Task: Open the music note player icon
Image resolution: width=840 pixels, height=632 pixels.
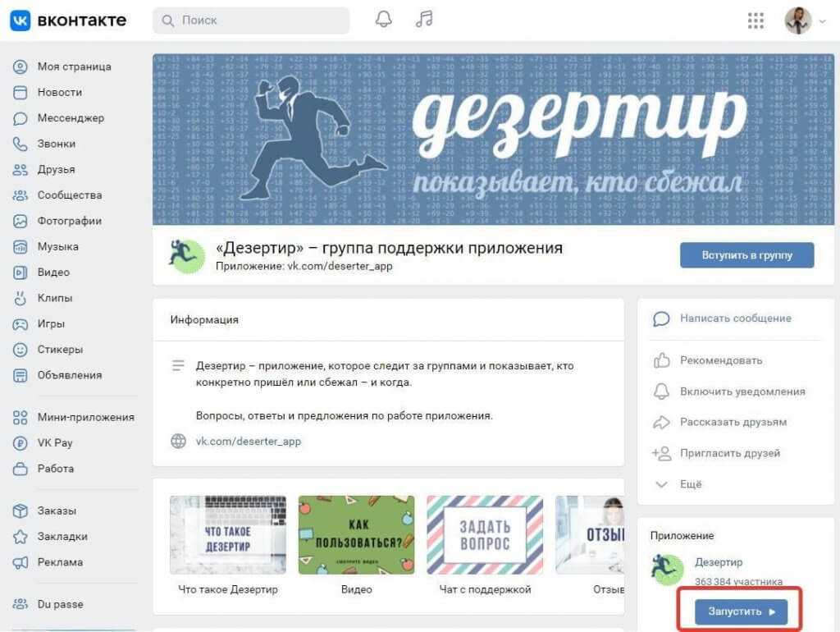Action: pos(424,20)
